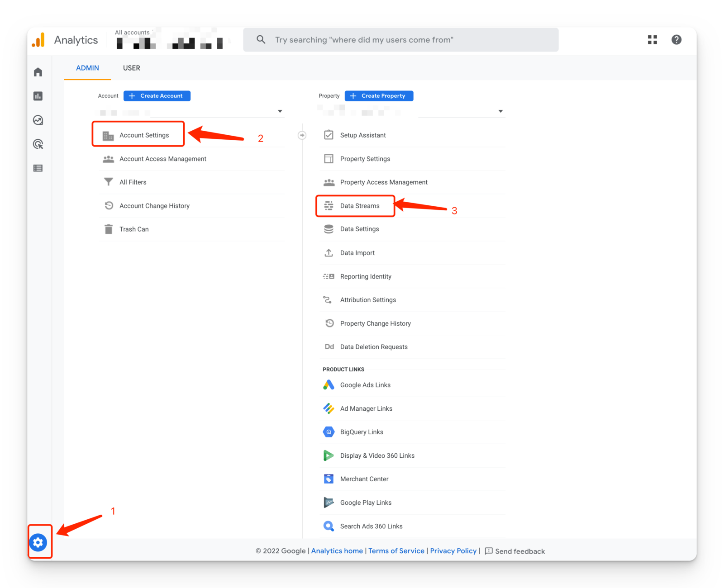Screen dimensions: 724x588
Task: Go to Home via the sidebar house icon
Action: coord(38,72)
